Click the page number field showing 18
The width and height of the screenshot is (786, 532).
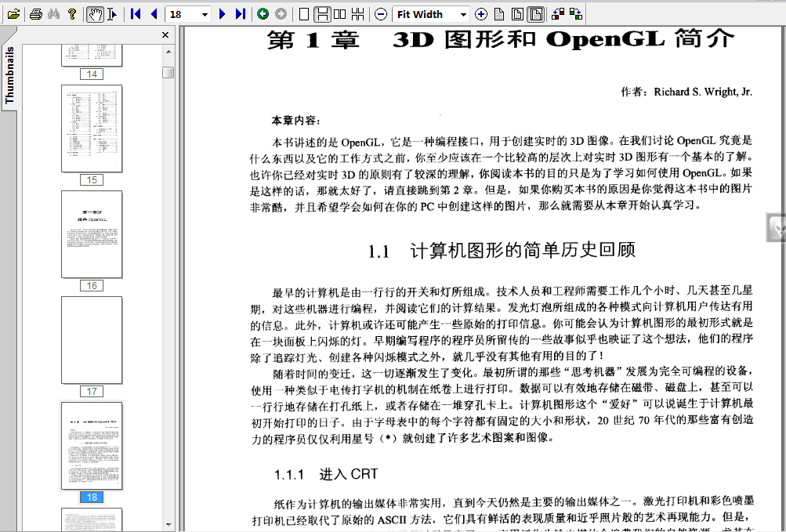pyautogui.click(x=184, y=15)
